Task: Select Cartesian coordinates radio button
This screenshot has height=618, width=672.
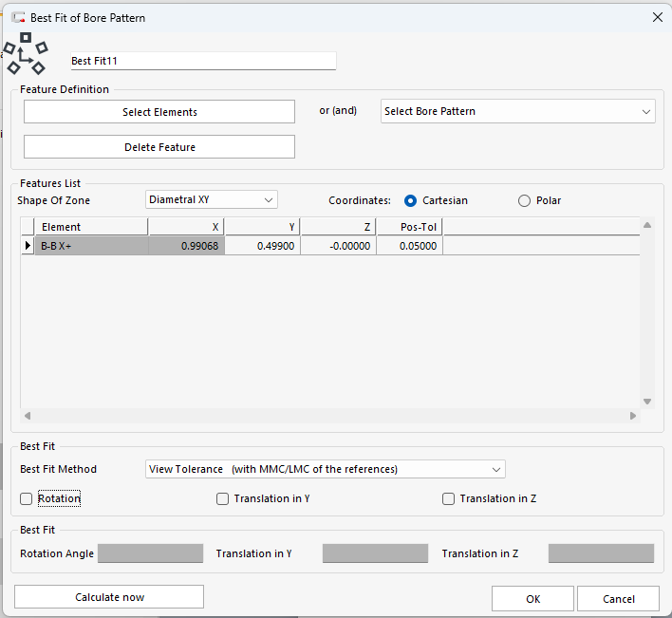Action: (411, 200)
